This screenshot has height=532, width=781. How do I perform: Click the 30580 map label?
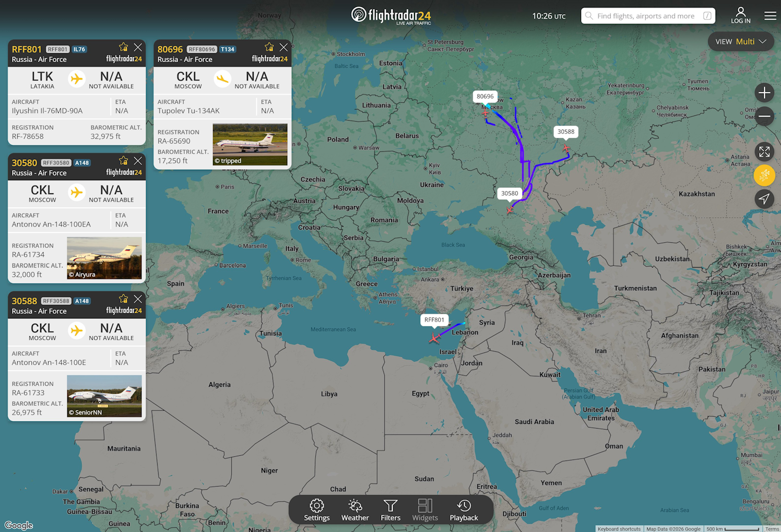(510, 194)
